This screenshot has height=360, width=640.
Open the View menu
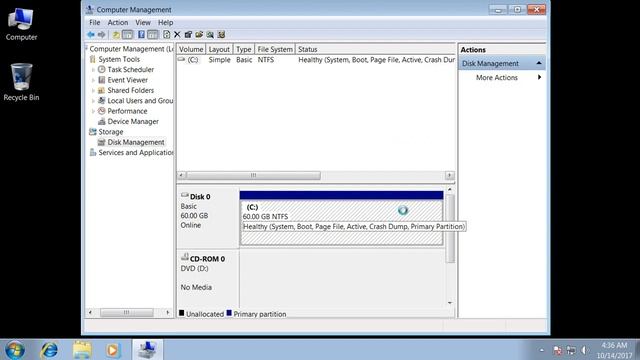point(143,22)
